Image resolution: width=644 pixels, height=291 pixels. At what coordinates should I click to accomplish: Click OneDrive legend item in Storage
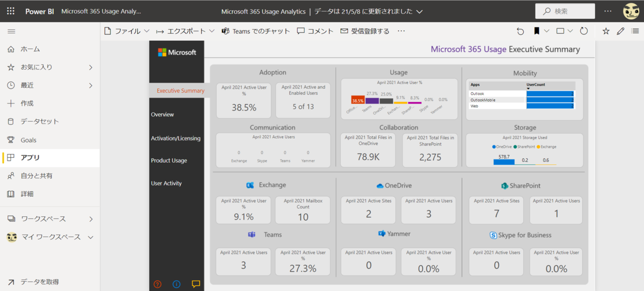point(502,147)
